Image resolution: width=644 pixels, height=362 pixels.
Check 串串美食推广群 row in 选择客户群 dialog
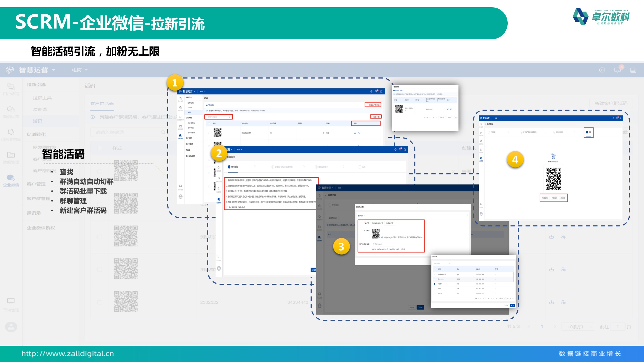tap(434, 275)
